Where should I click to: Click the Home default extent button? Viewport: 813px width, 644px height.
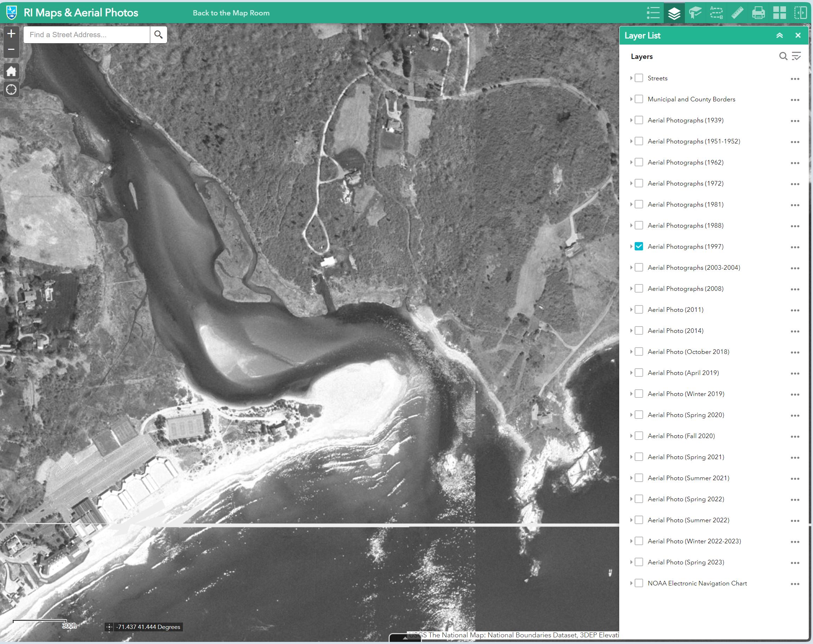click(11, 71)
